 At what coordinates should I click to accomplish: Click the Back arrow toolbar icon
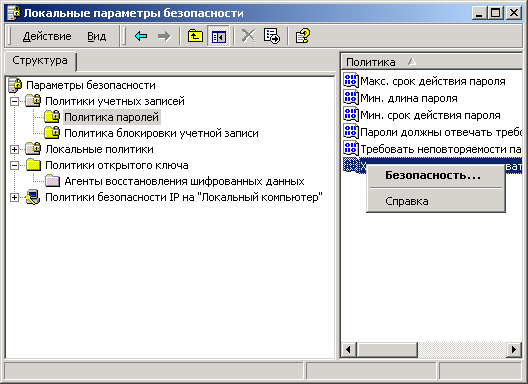coord(141,36)
